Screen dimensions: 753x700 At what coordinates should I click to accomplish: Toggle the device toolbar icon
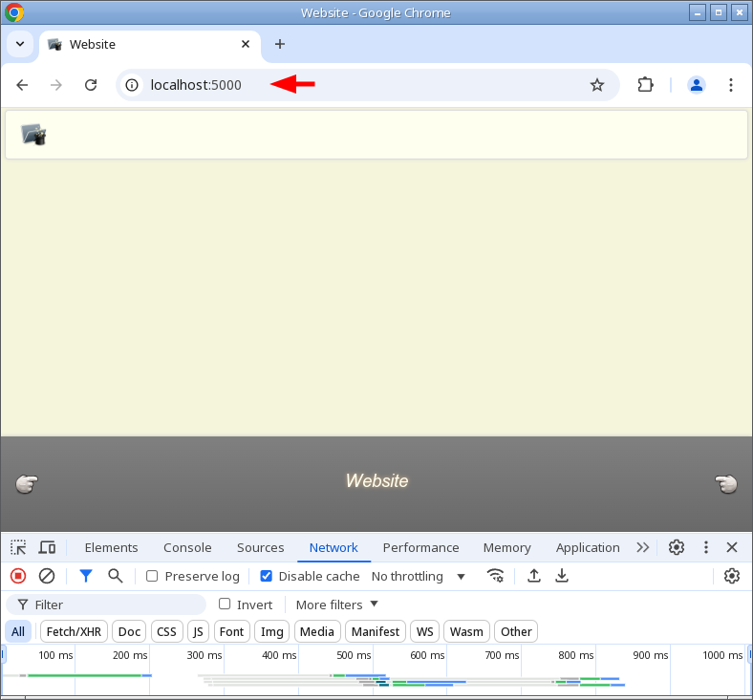(47, 547)
